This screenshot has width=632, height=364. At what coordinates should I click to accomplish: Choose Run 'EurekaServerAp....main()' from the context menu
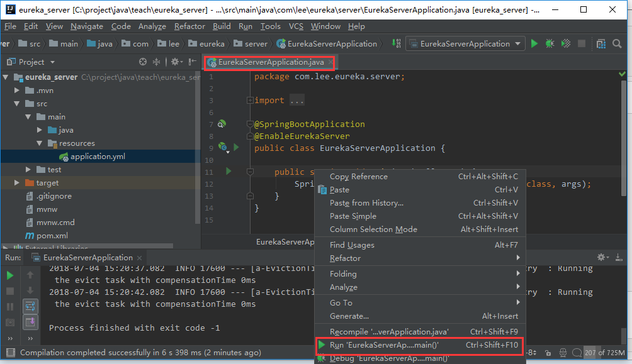pyautogui.click(x=420, y=345)
